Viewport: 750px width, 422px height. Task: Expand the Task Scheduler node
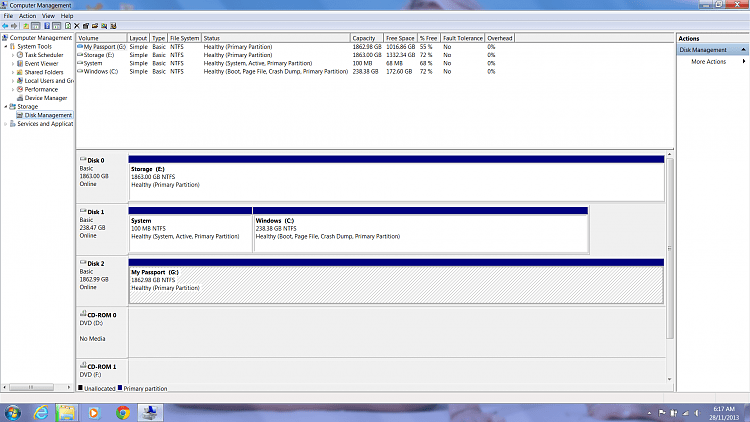tap(13, 55)
